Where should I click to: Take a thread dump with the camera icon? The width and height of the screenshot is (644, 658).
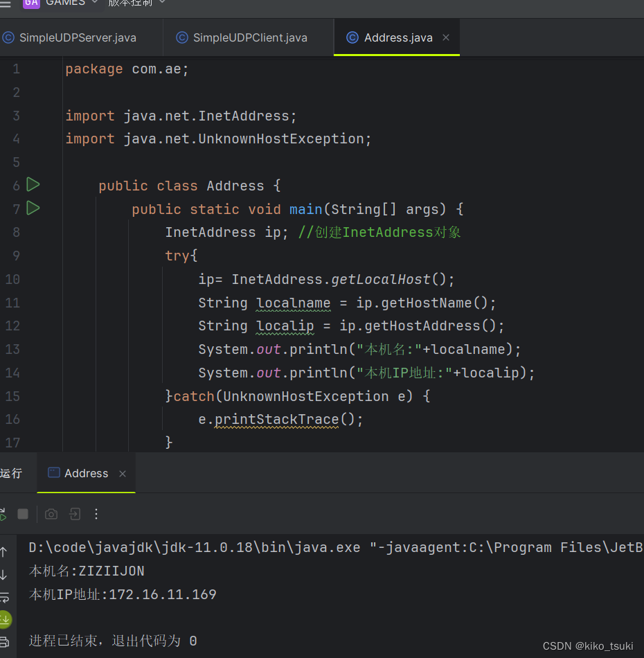51,515
